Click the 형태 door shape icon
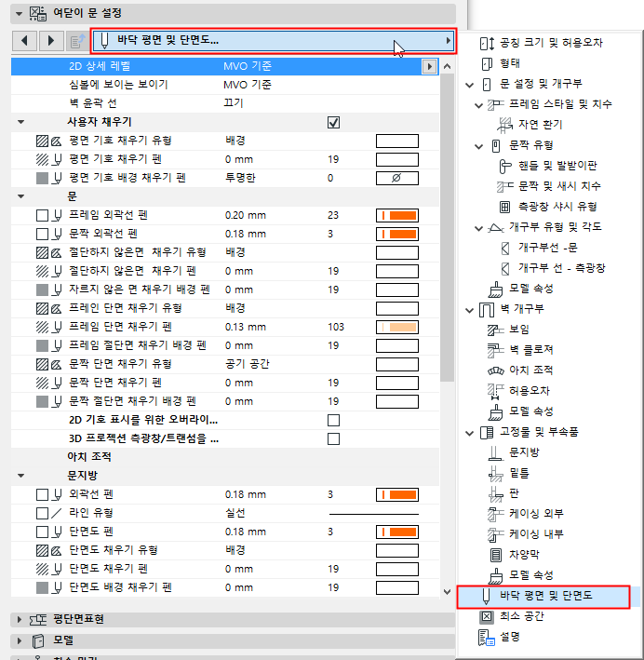644x660 pixels. (x=487, y=63)
